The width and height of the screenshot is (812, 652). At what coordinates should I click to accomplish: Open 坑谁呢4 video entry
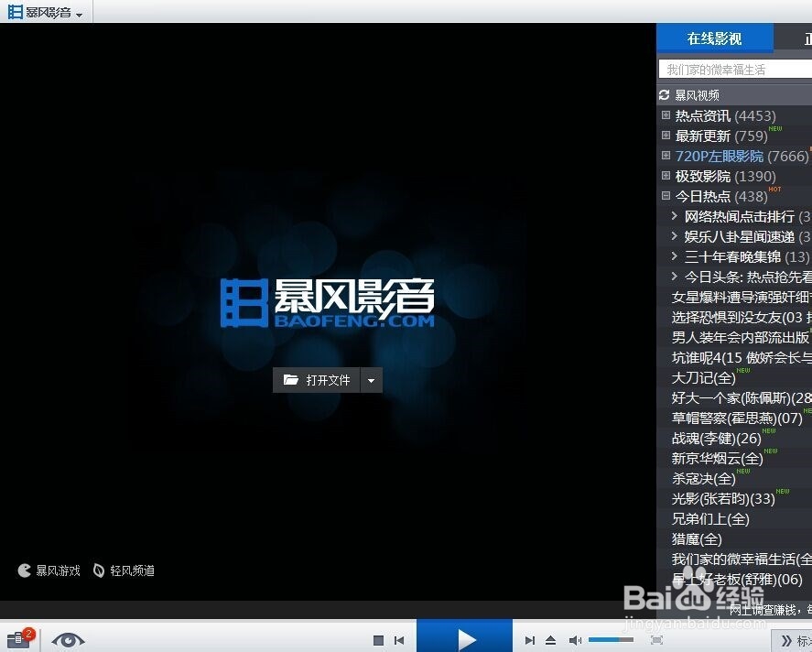pos(742,357)
